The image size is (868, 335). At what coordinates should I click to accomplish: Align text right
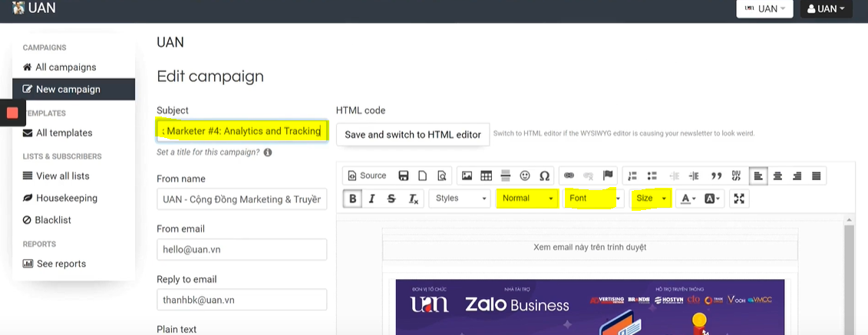pyautogui.click(x=797, y=176)
